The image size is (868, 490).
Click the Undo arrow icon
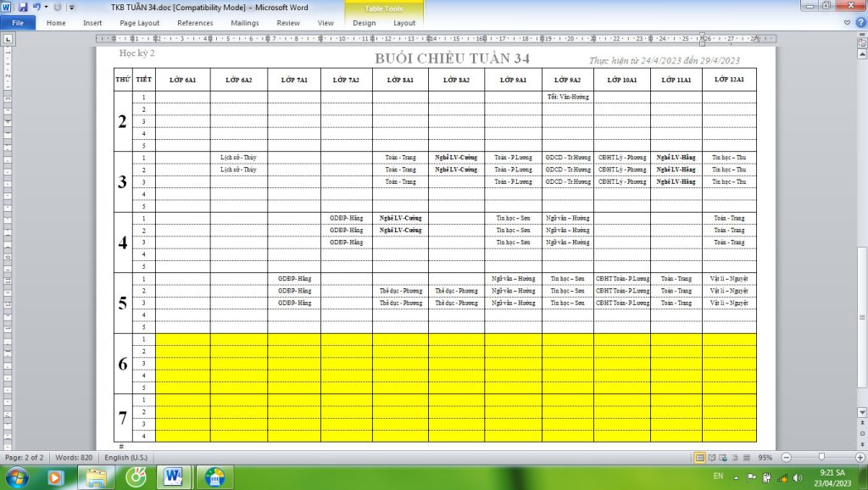[36, 7]
